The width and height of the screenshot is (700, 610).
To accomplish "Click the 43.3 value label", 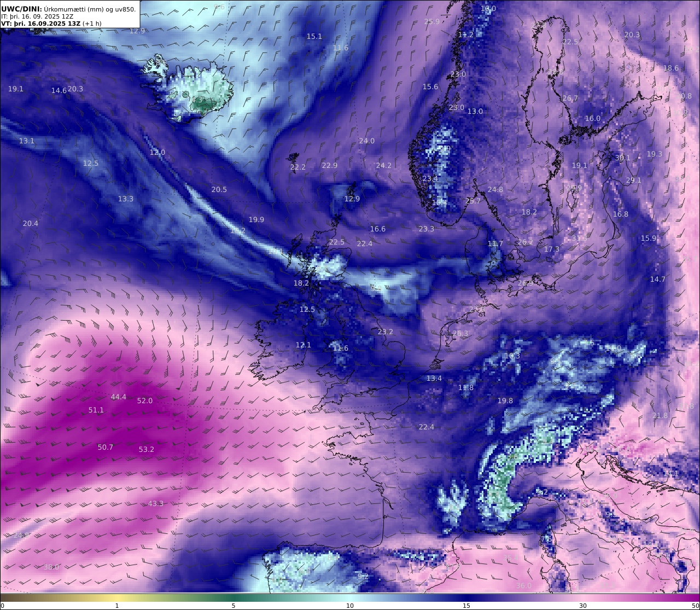I will click(155, 503).
